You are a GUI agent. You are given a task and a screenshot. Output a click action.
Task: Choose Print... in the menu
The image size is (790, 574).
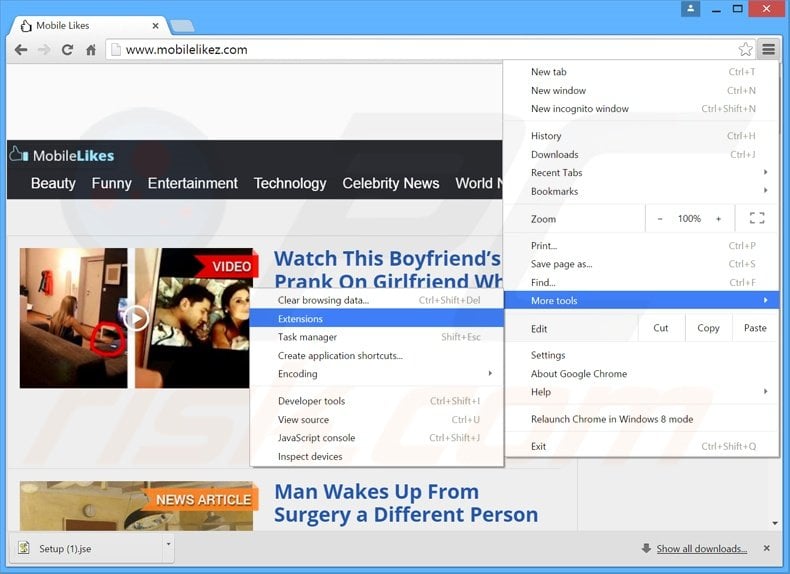point(641,246)
